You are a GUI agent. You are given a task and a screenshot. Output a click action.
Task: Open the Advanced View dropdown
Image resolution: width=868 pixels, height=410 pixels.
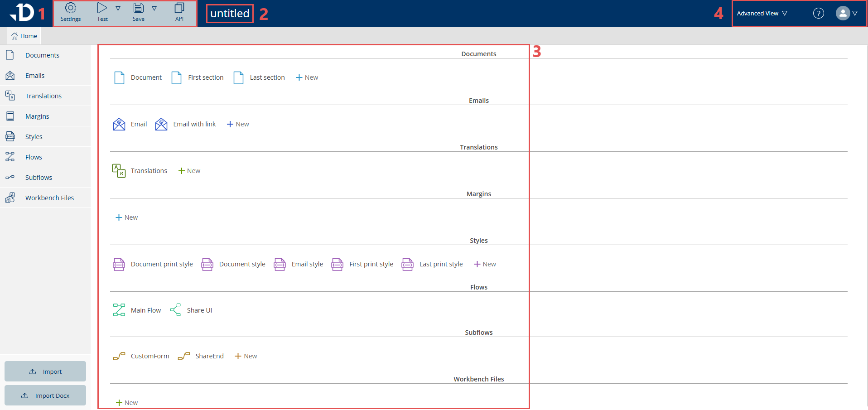762,13
